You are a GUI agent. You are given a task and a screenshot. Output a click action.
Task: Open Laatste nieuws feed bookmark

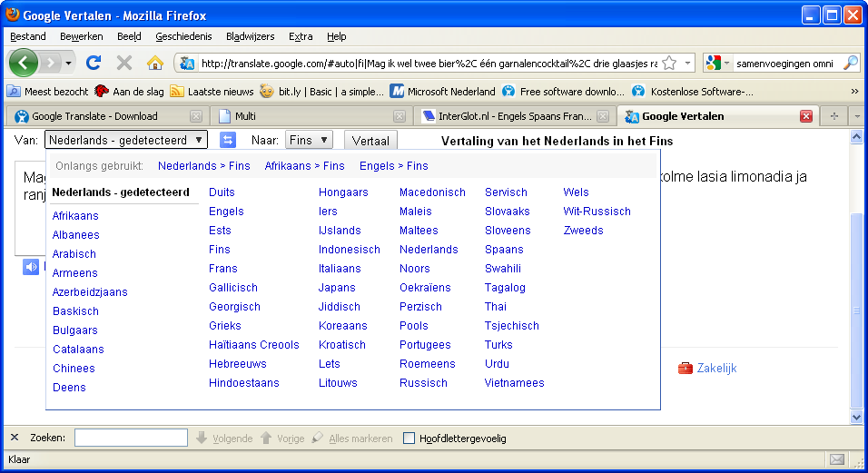click(x=212, y=92)
